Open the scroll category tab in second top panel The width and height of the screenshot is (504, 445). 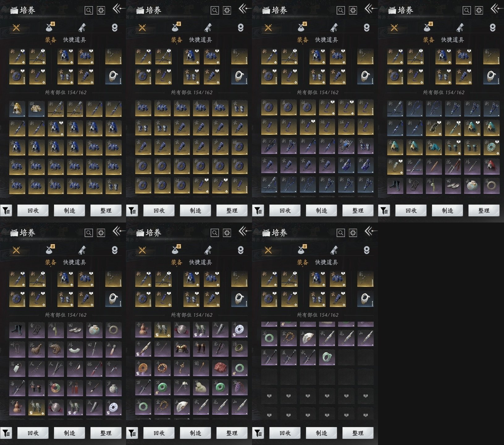[208, 28]
